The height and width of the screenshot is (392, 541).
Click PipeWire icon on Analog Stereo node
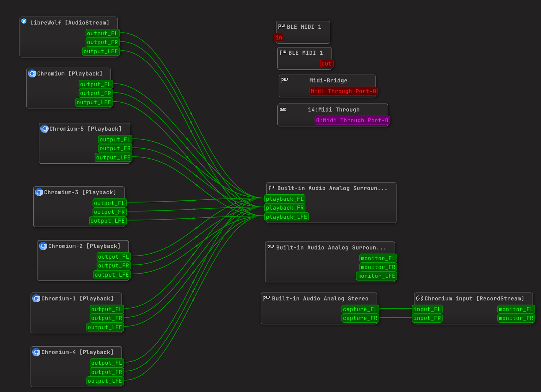pos(267,298)
